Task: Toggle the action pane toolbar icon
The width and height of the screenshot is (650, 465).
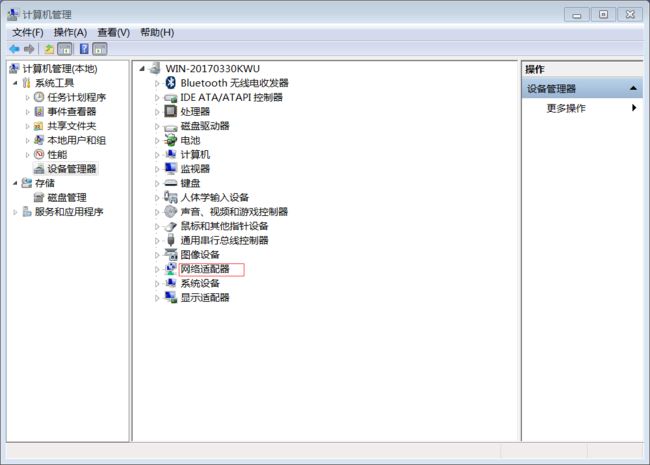Action: (x=100, y=49)
